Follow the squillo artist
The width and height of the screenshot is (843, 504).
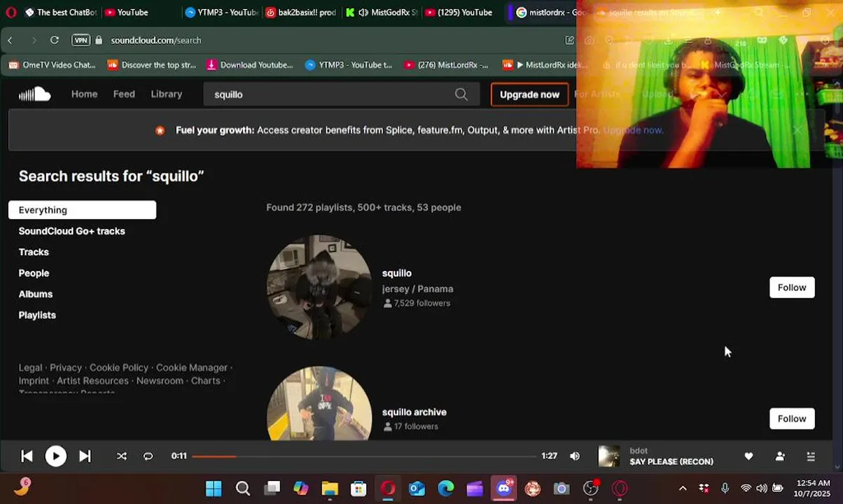(792, 288)
